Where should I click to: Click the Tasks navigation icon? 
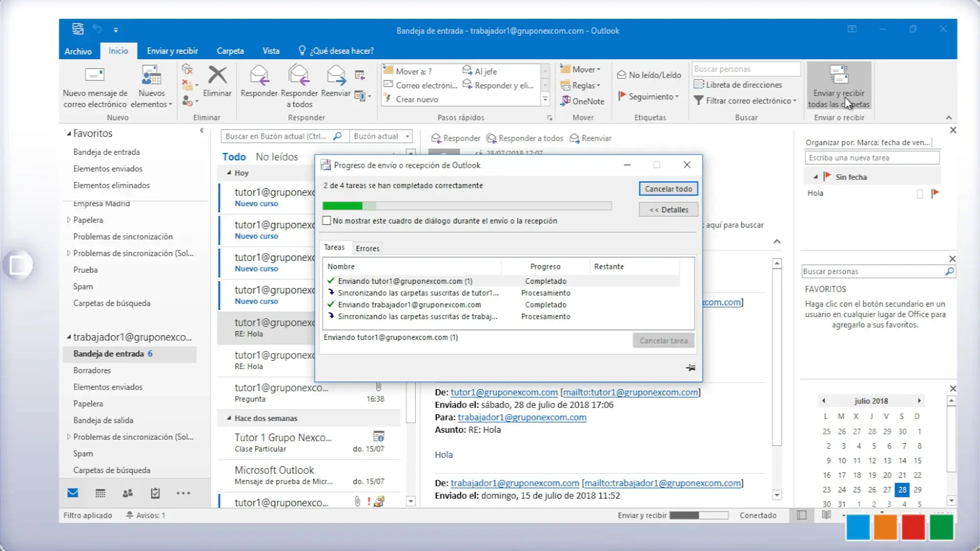click(x=155, y=493)
